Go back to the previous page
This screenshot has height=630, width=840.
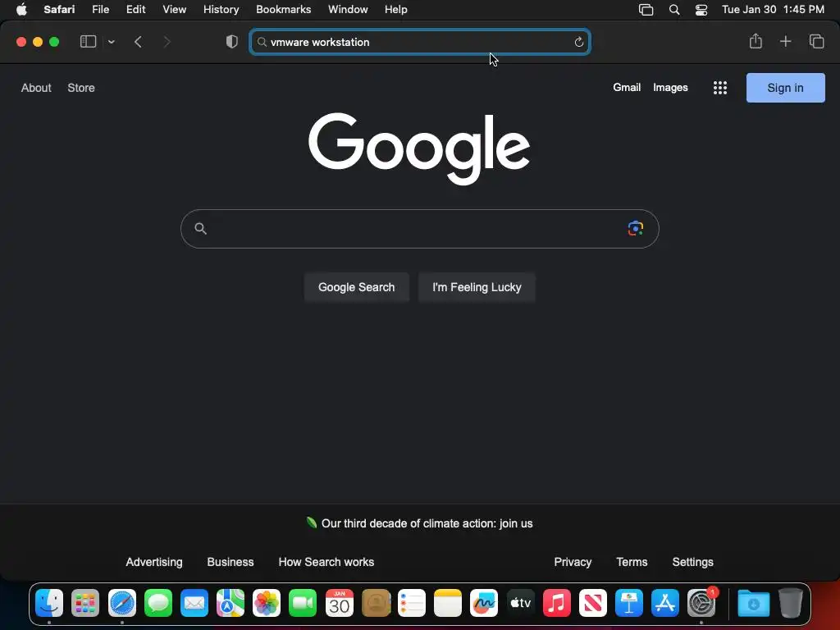point(138,42)
